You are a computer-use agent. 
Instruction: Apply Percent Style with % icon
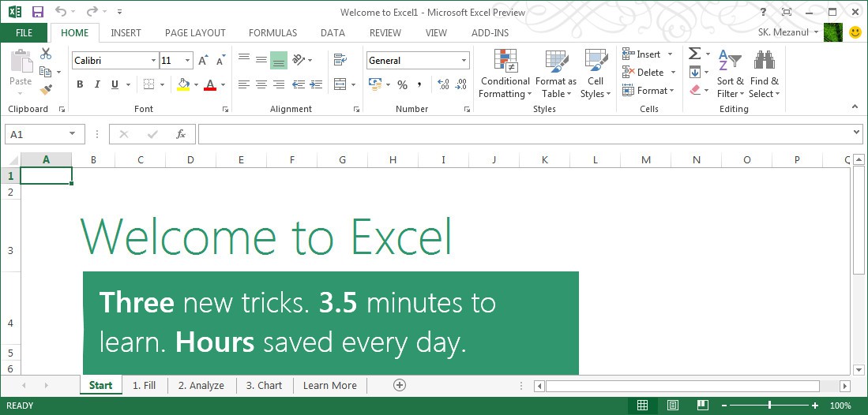click(x=403, y=84)
